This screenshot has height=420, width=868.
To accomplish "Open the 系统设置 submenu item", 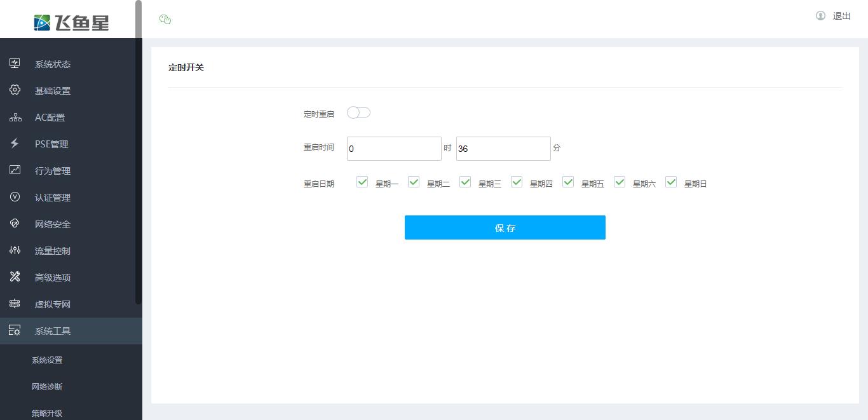I will 47,360.
